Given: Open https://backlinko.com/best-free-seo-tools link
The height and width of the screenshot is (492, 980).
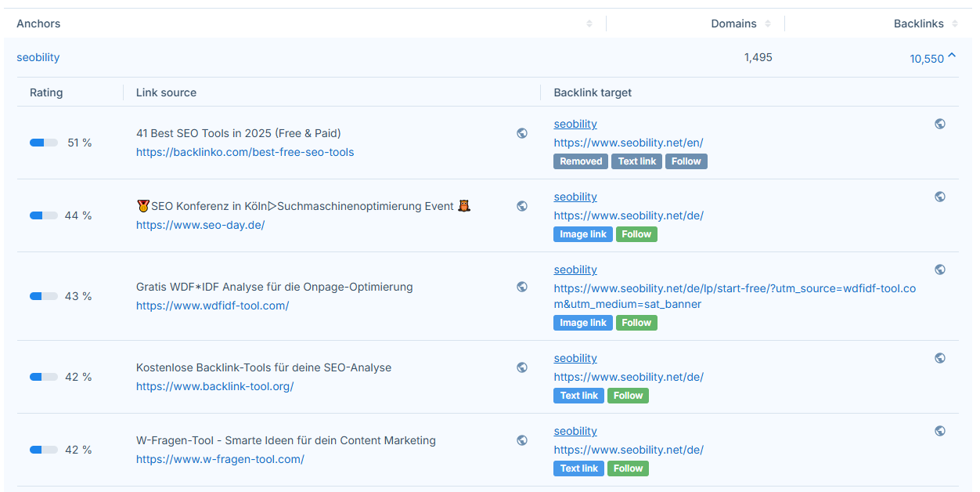Looking at the screenshot, I should (x=245, y=152).
